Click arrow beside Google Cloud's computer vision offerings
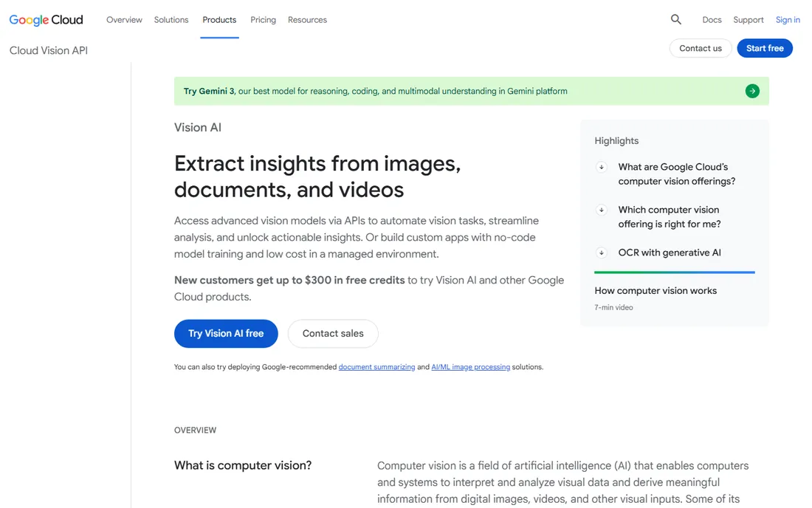812x508 pixels. 601,168
